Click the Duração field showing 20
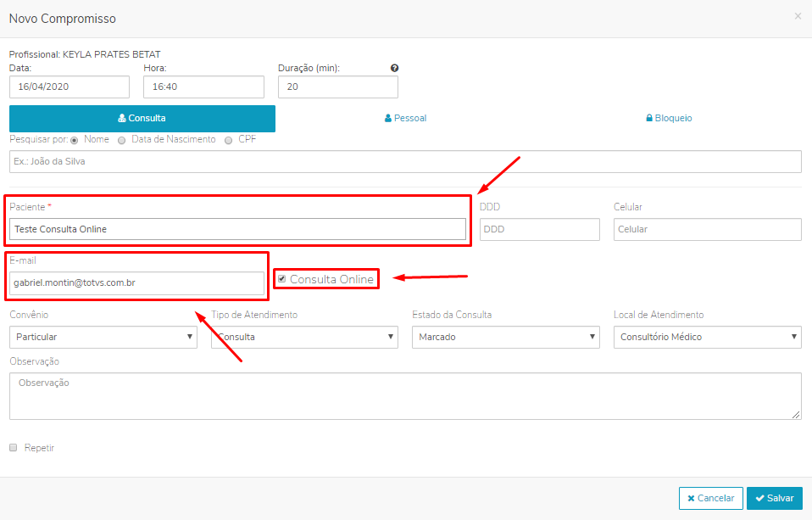Viewport: 812px width, 520px height. [338, 87]
